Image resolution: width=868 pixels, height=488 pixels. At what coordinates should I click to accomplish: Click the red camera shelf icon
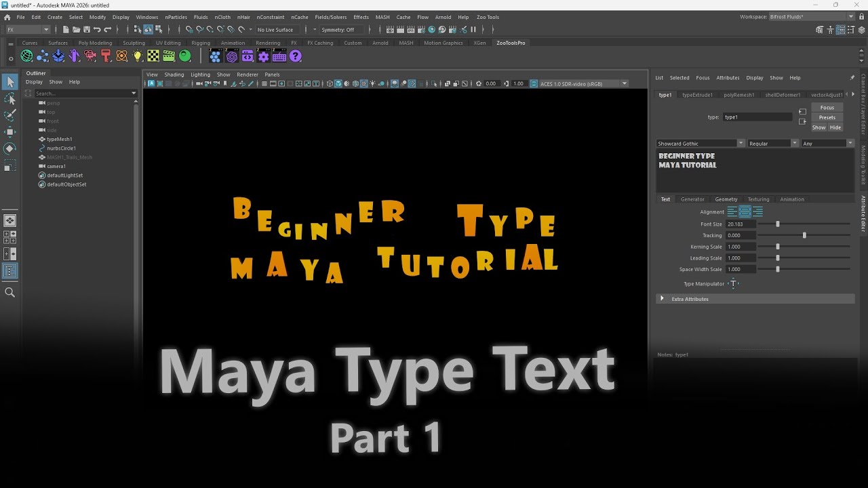(90, 56)
